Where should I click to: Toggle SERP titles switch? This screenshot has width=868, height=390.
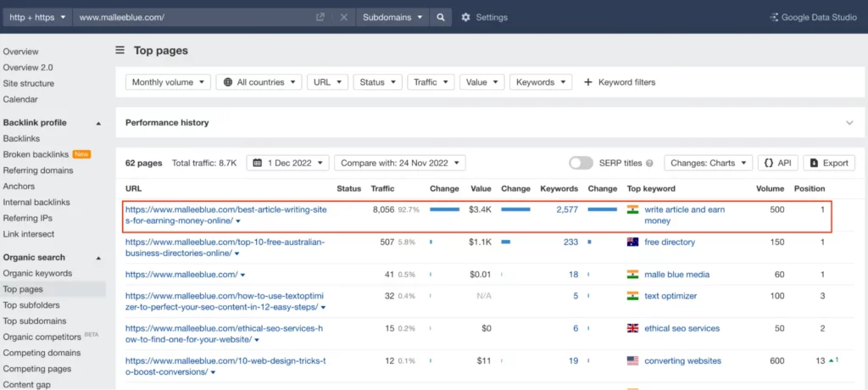coord(581,163)
